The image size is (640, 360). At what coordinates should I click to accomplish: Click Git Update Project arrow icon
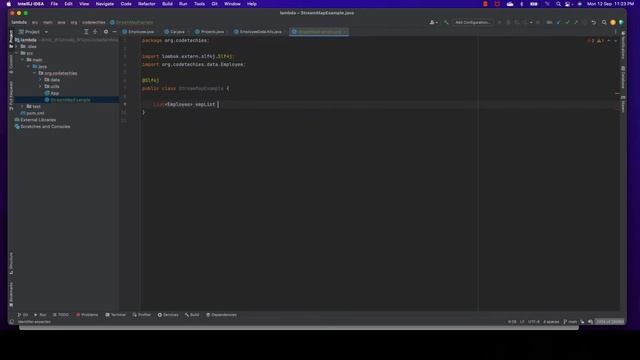point(559,22)
